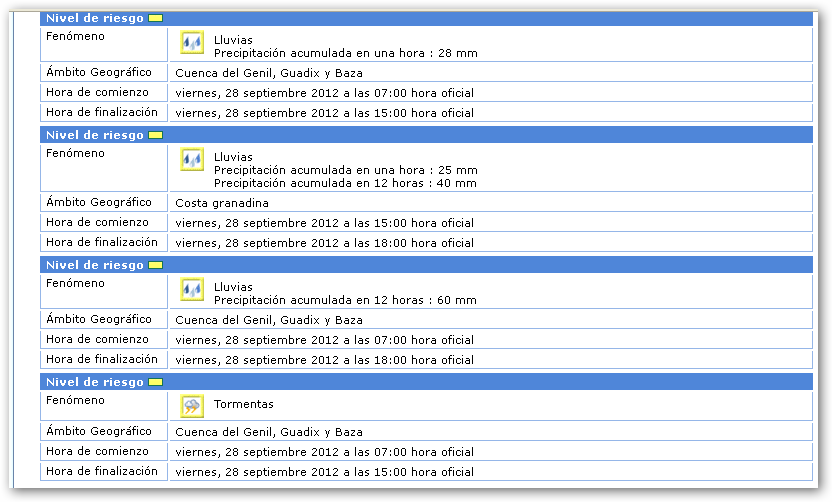Click the yellow risk indicator above the 28 mm warning
The height and width of the screenshot is (502, 832).
point(155,18)
